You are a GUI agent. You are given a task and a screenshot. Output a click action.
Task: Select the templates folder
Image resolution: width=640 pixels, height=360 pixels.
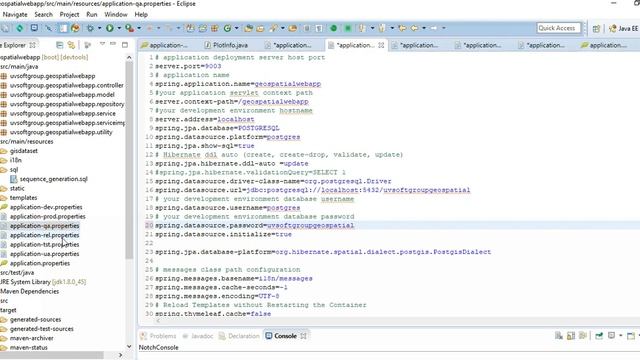23,198
